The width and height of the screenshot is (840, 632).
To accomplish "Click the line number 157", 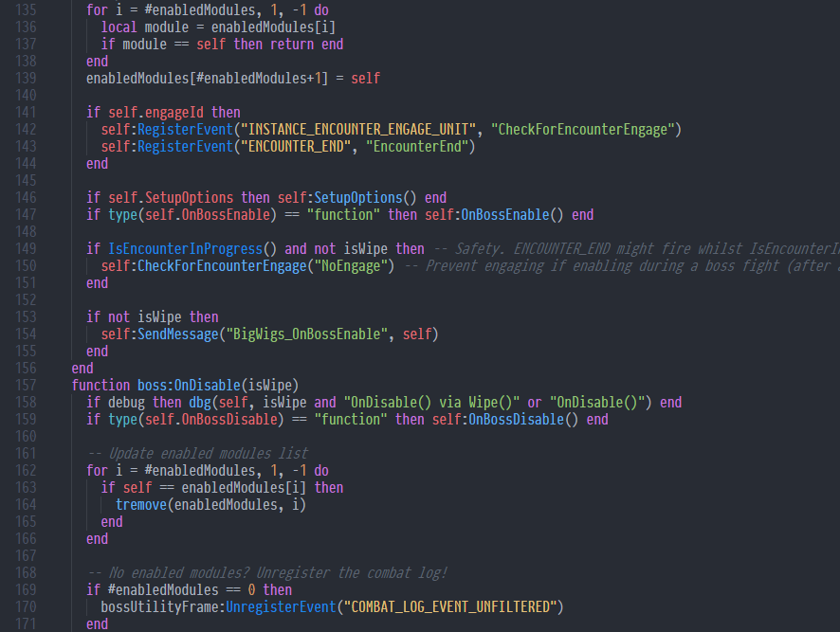I will click(27, 385).
